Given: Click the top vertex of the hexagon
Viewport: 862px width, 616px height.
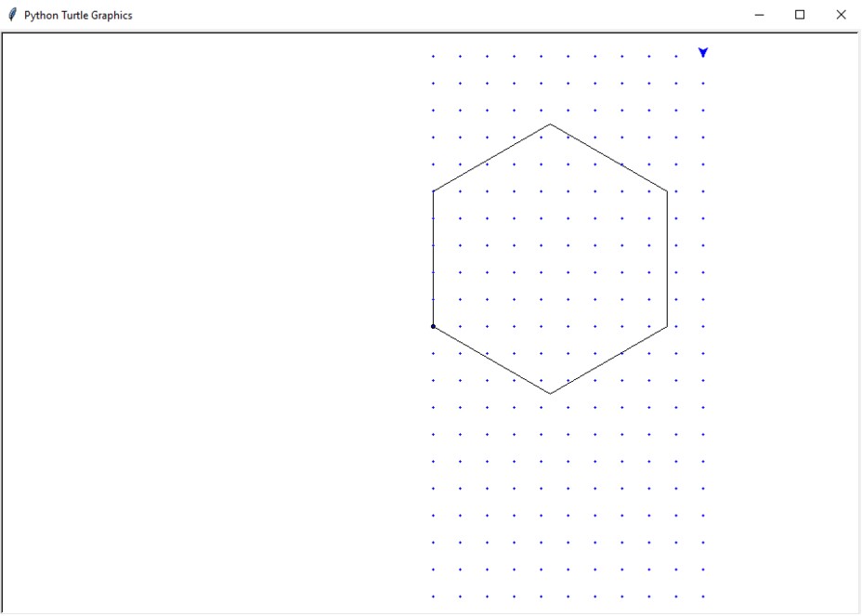Looking at the screenshot, I should click(550, 125).
